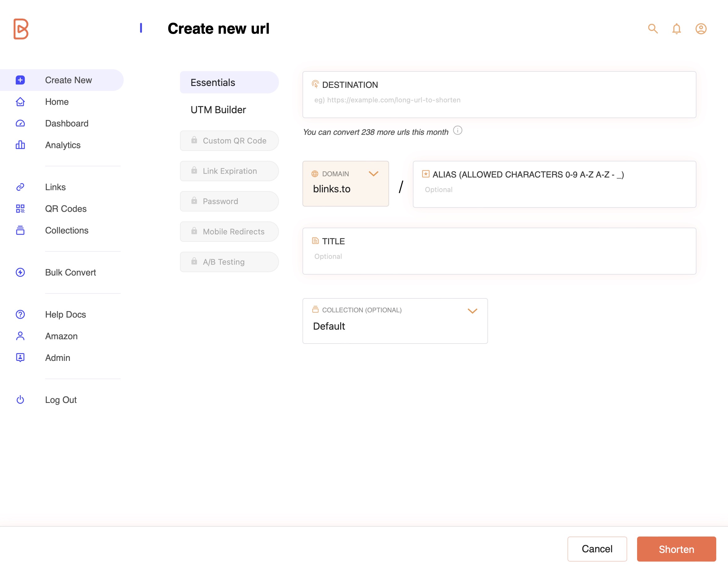Click the Destination URL input field

[x=499, y=100]
